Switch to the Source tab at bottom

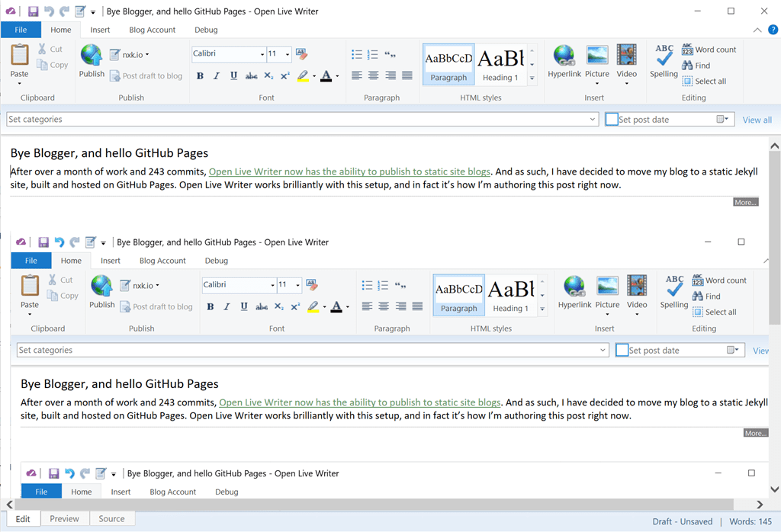point(111,519)
